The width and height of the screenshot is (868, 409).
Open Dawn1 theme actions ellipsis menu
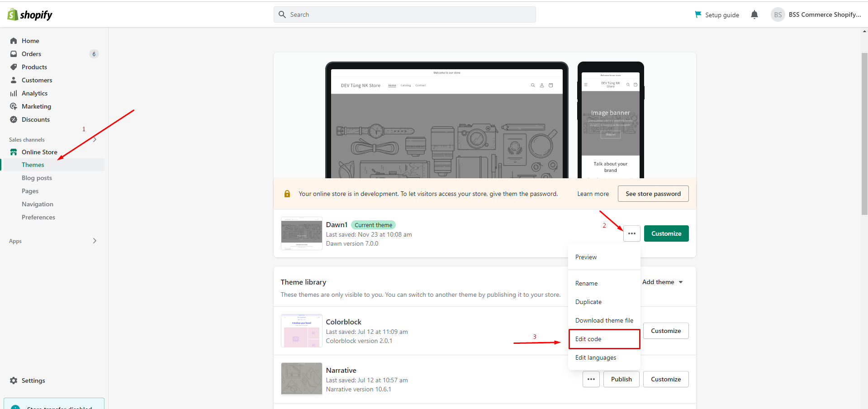click(632, 233)
